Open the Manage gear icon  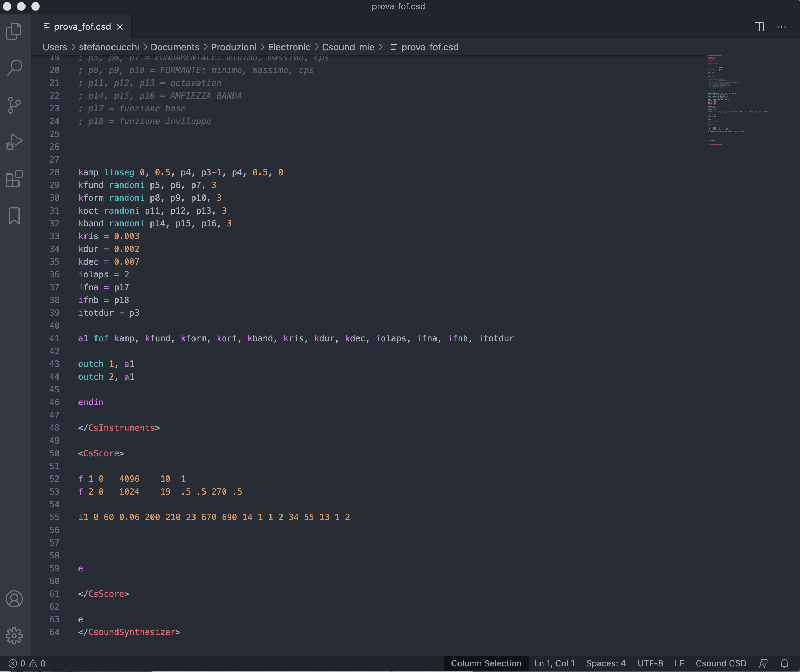click(14, 636)
